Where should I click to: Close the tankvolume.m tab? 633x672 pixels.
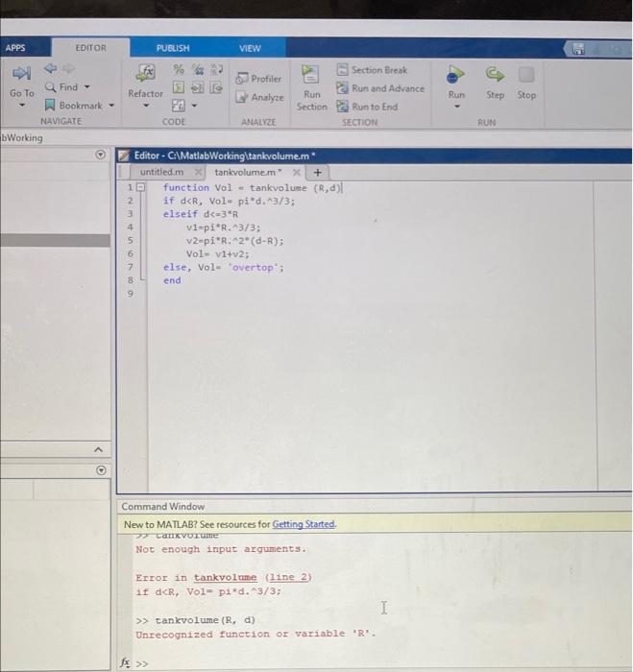[297, 172]
